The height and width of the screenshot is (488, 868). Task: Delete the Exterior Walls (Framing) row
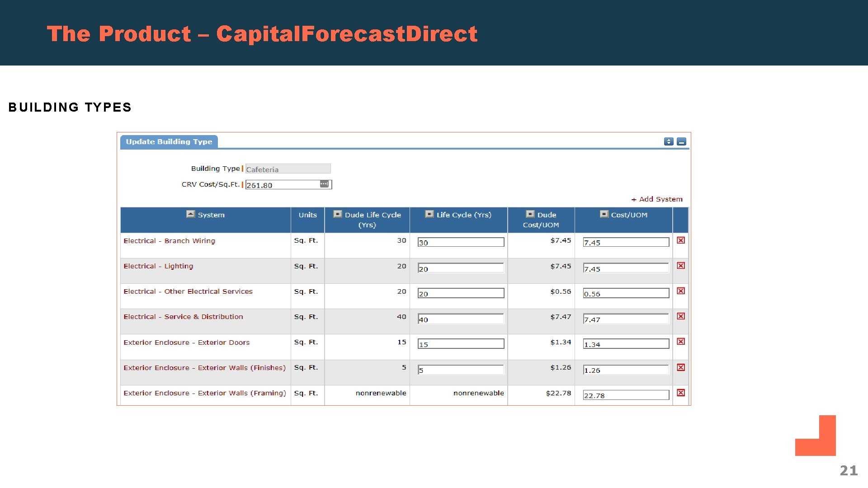tap(680, 393)
